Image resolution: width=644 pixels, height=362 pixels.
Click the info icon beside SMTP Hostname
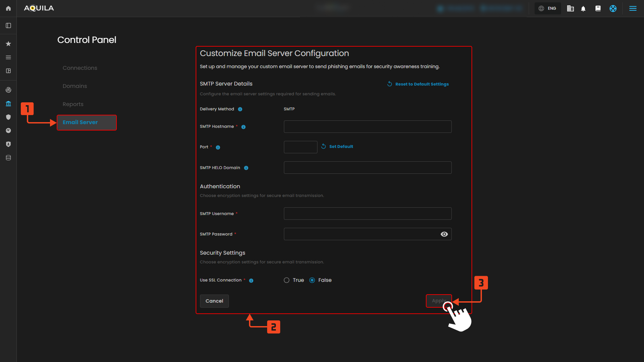244,127
